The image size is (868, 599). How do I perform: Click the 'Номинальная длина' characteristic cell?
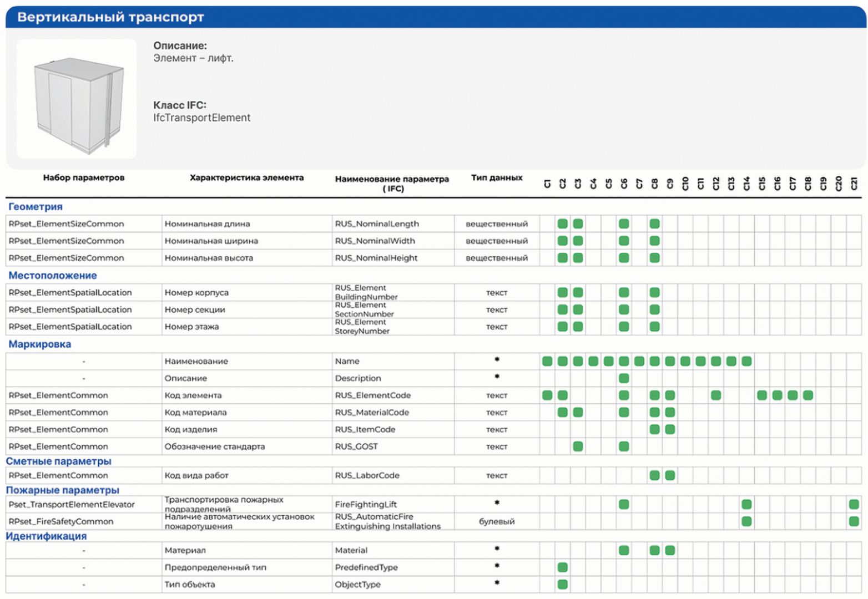click(247, 224)
